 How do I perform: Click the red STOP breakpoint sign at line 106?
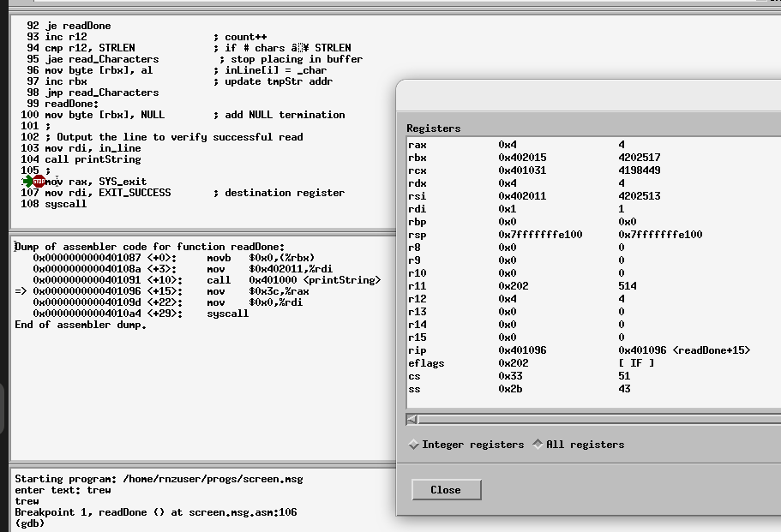39,182
